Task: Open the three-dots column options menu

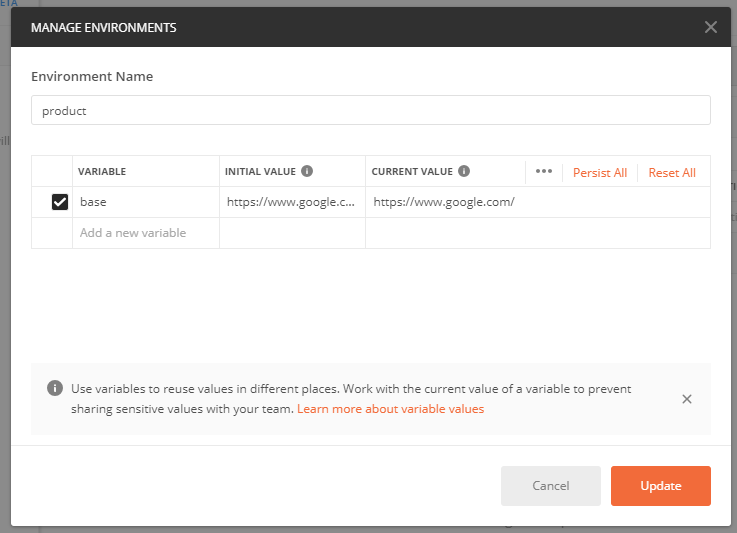Action: point(543,171)
